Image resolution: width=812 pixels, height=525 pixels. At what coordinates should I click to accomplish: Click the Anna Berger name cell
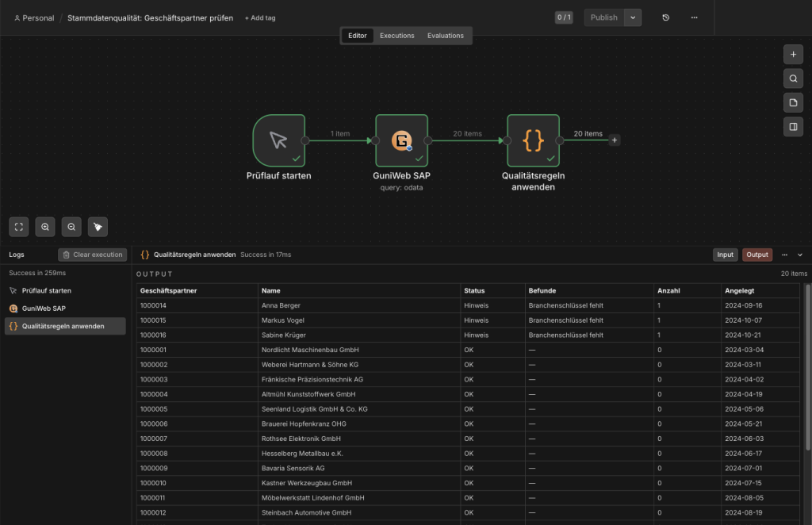pyautogui.click(x=359, y=305)
